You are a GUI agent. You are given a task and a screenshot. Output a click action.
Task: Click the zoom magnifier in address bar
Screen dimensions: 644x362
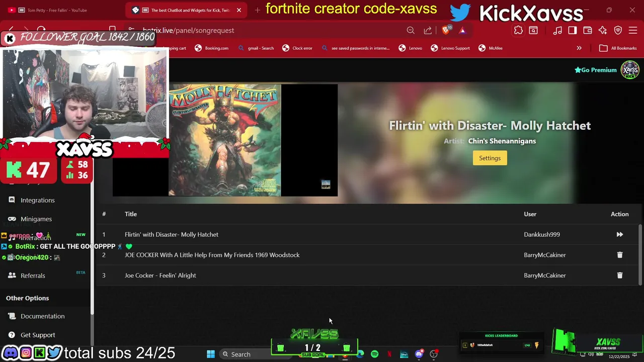pos(411,30)
